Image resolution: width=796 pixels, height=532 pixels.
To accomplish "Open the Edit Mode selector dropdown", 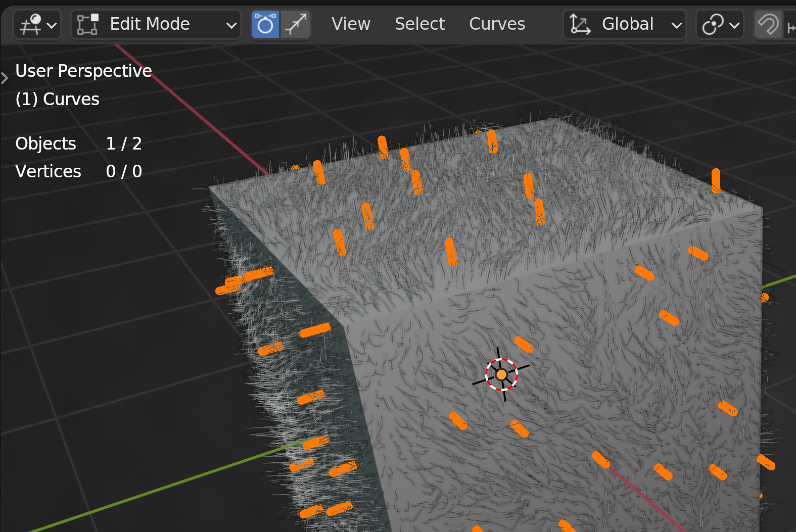I will pos(156,24).
